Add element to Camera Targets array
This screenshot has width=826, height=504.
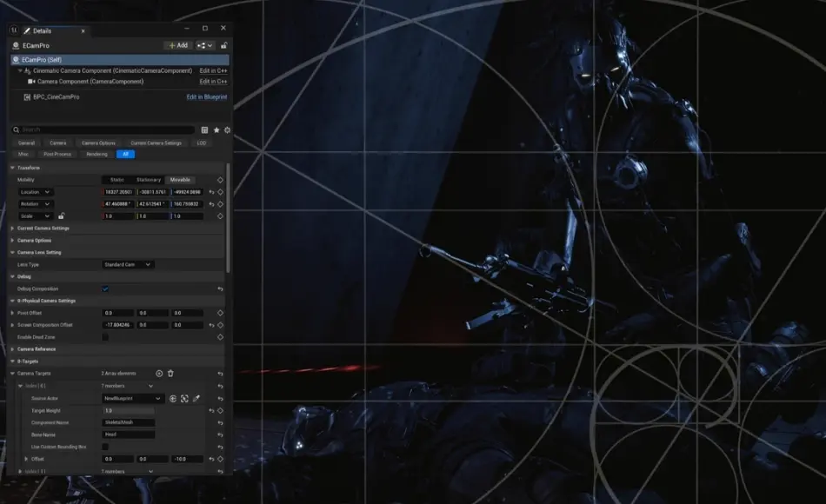[159, 374]
